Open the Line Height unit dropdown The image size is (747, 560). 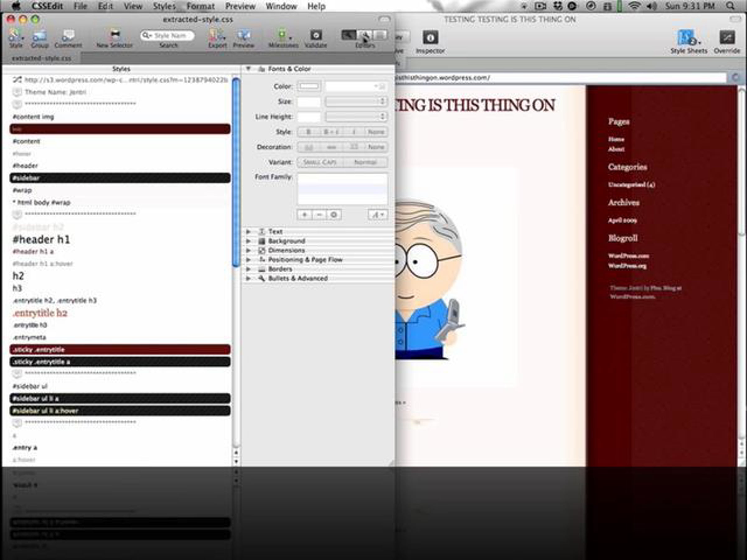(x=356, y=117)
